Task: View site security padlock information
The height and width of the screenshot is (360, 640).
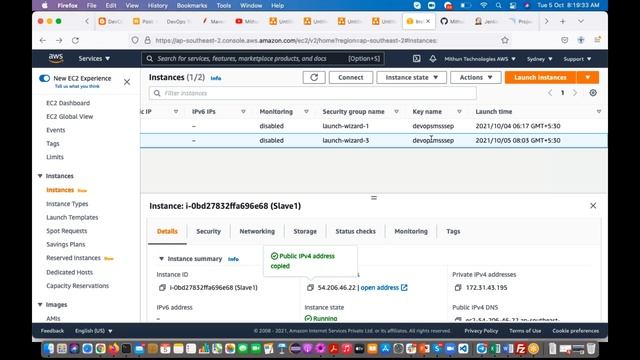Action: coord(147,40)
